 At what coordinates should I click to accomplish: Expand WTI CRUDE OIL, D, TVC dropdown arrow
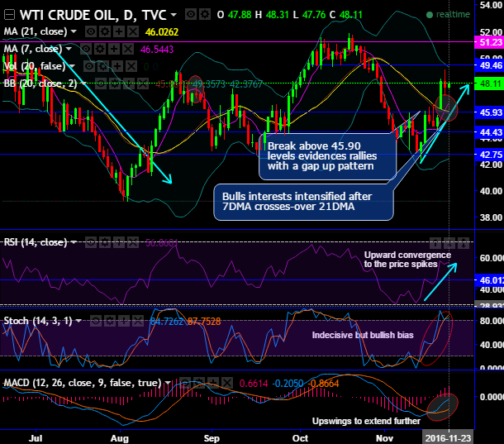[x=174, y=15]
